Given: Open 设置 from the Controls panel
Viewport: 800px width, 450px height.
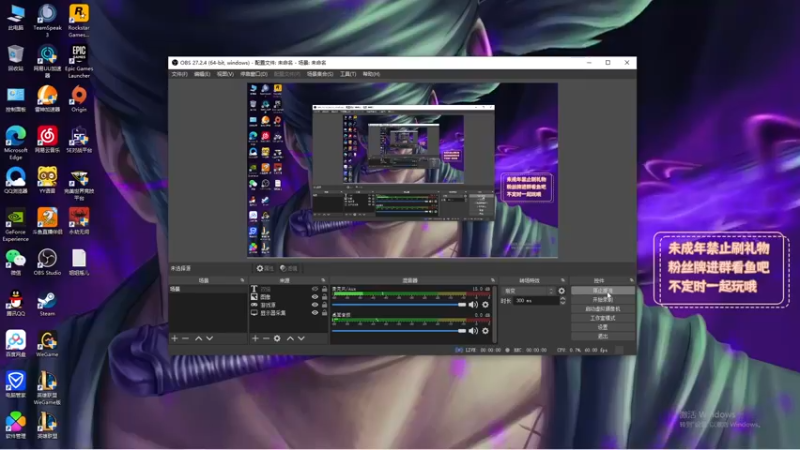Looking at the screenshot, I should pos(603,327).
